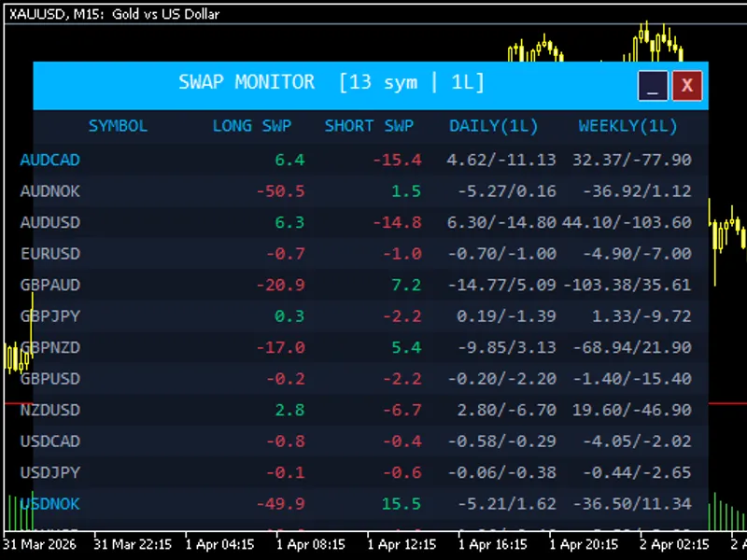
Task: Select the USDCAD symbol
Action: [50, 441]
